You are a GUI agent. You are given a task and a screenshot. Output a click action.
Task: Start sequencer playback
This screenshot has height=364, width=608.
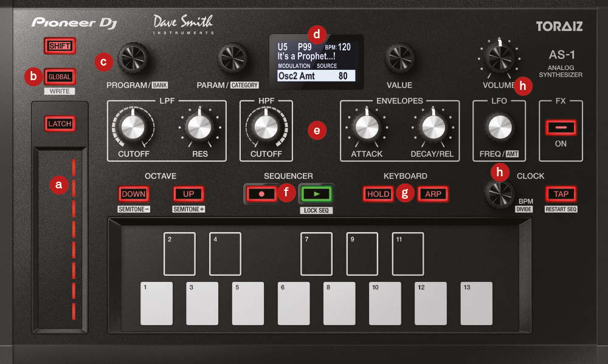click(x=315, y=193)
